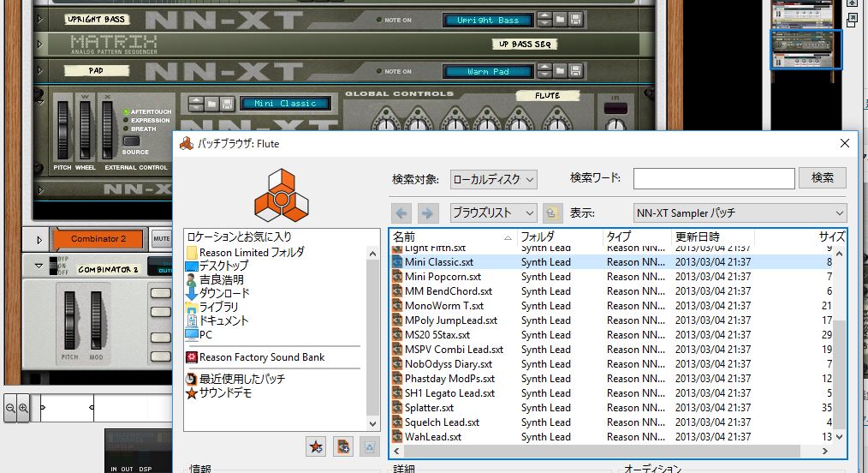Sort by タイプ column header
This screenshot has width=868, height=473.
(x=637, y=237)
